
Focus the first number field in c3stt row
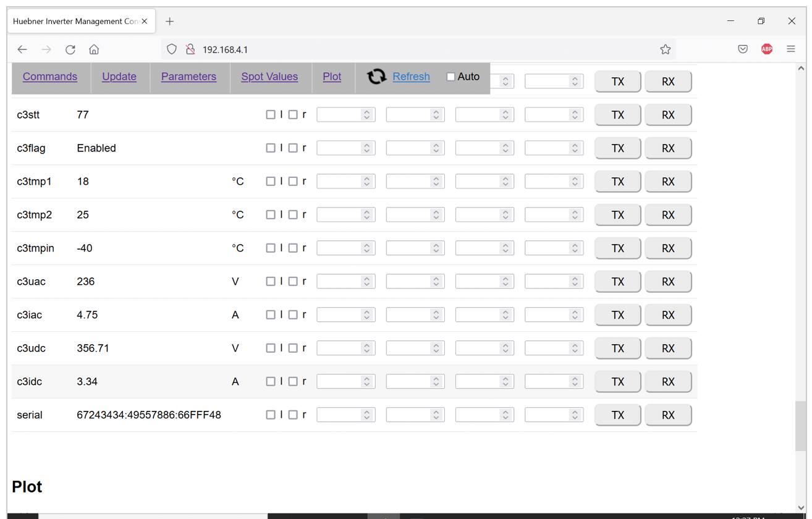tap(346, 114)
